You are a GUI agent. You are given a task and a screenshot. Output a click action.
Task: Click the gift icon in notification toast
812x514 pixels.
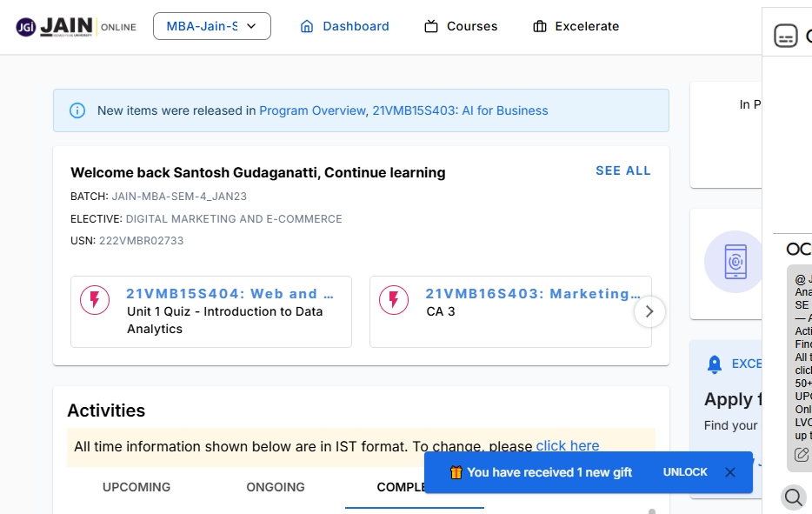coord(456,472)
